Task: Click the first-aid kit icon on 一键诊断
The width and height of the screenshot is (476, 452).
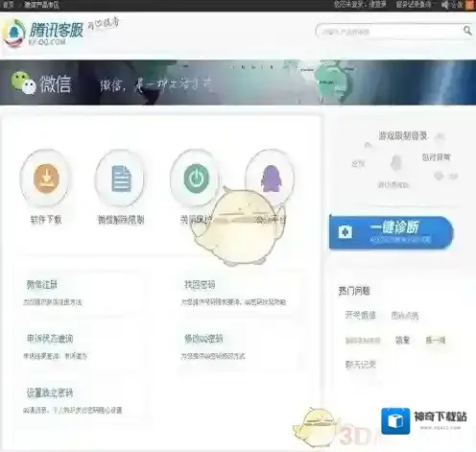Action: tap(345, 232)
